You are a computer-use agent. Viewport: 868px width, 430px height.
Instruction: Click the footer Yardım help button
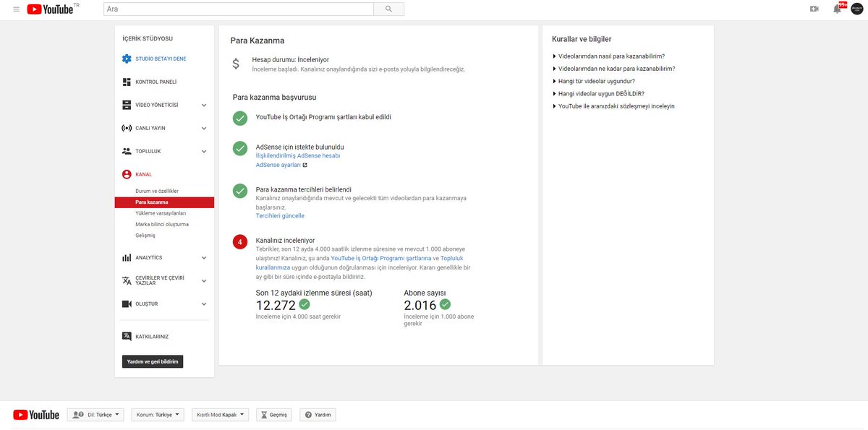[x=318, y=415]
